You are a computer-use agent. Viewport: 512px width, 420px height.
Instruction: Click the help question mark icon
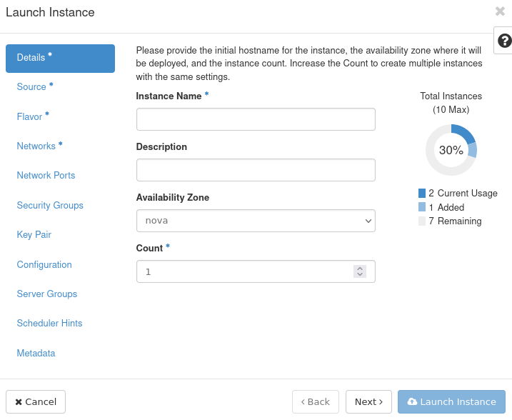(503, 41)
